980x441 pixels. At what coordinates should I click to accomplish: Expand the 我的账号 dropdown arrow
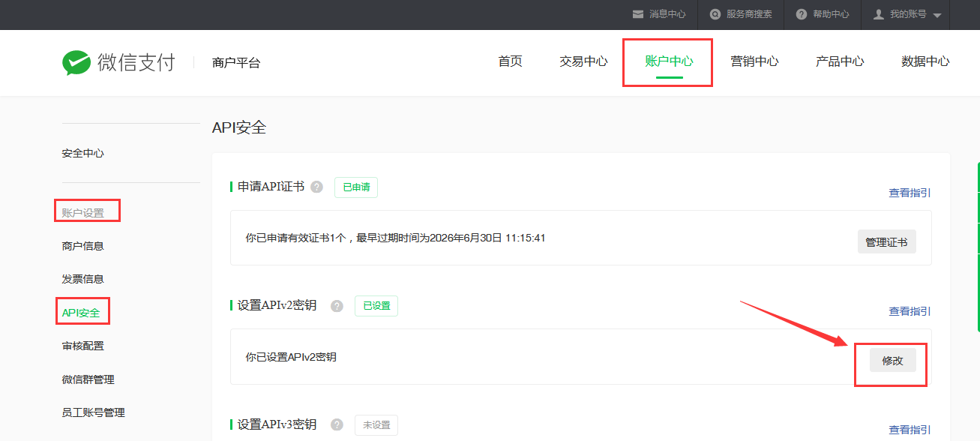point(937,15)
